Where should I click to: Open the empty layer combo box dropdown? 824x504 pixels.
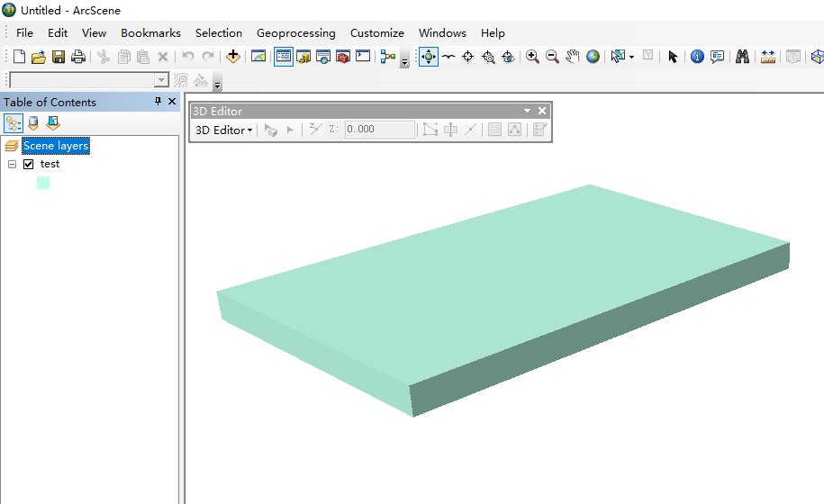tap(162, 80)
